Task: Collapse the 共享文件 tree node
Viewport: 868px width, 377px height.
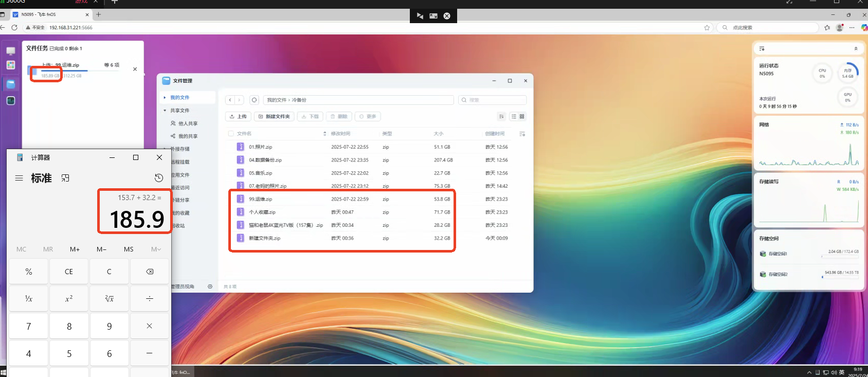Action: click(165, 110)
